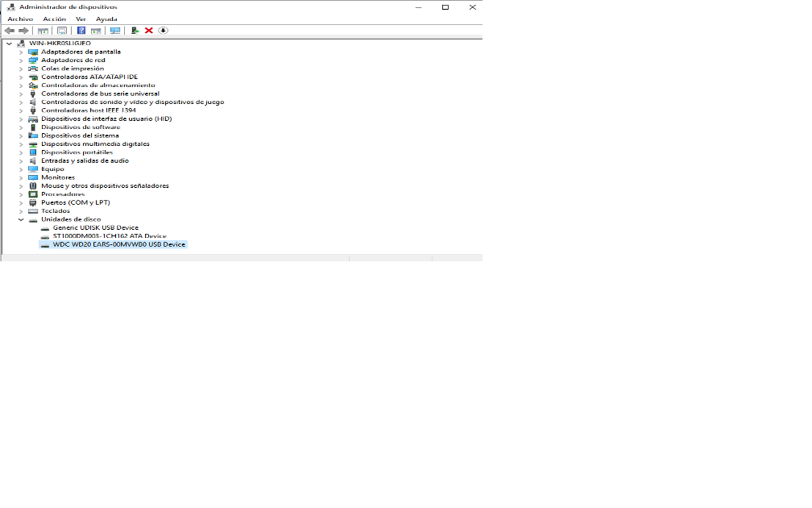Click the Dispositivos portátiles icon

tap(33, 152)
